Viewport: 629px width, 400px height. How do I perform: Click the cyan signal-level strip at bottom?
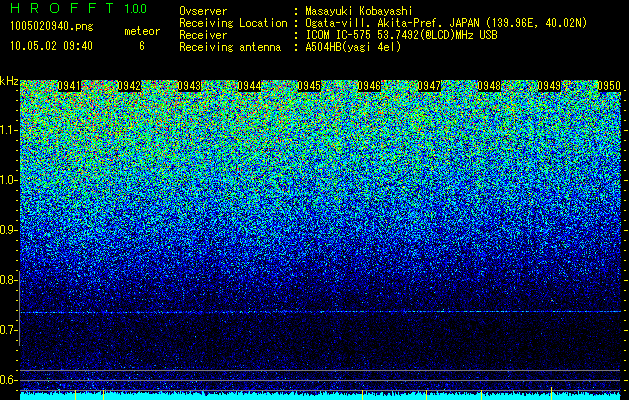click(321, 396)
